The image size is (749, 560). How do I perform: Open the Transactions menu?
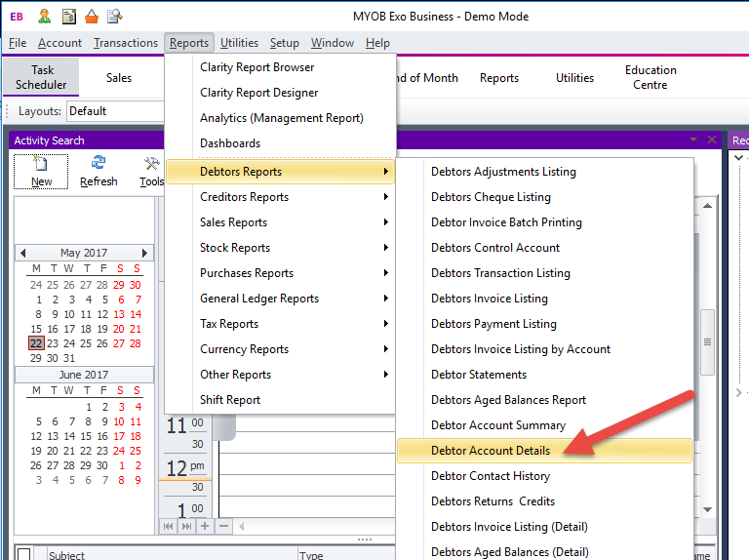(126, 43)
